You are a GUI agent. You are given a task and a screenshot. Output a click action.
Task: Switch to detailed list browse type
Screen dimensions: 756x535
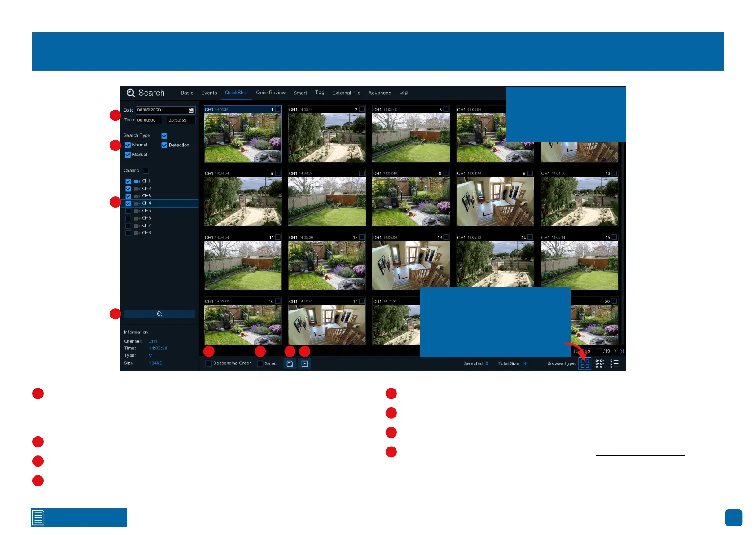[x=615, y=364]
